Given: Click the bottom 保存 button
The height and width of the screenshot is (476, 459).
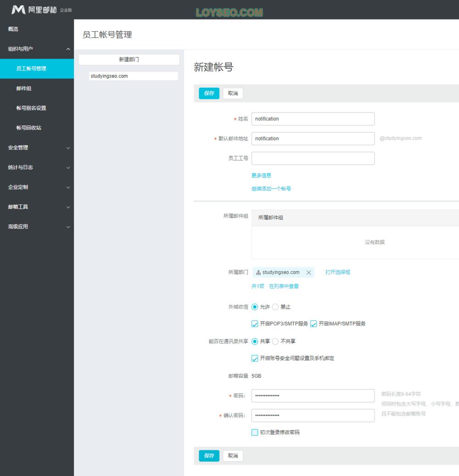Looking at the screenshot, I should [209, 456].
